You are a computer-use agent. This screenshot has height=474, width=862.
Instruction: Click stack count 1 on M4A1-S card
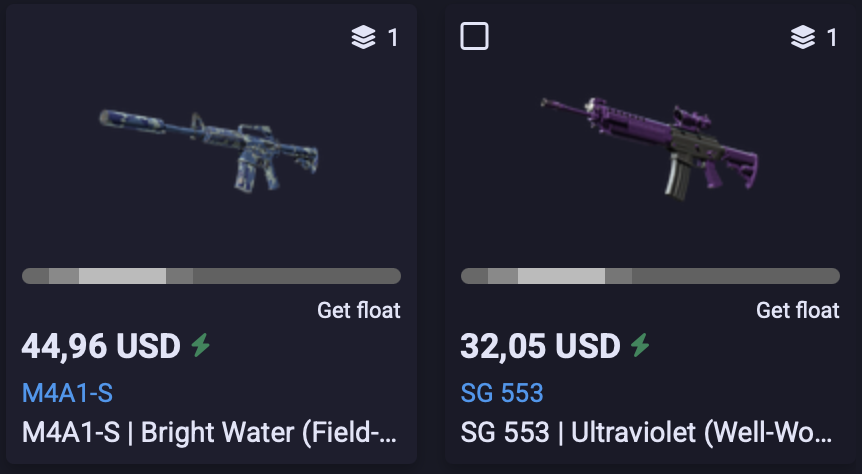(393, 38)
